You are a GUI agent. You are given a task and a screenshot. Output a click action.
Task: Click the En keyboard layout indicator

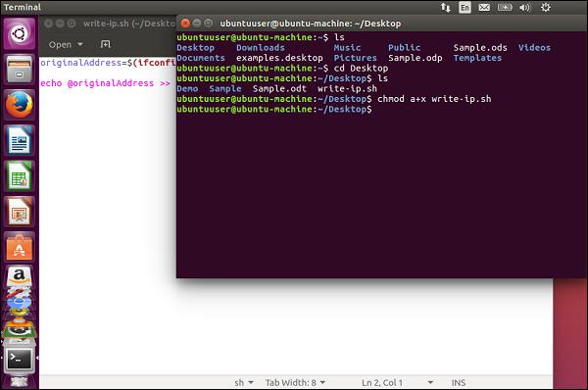point(465,7)
